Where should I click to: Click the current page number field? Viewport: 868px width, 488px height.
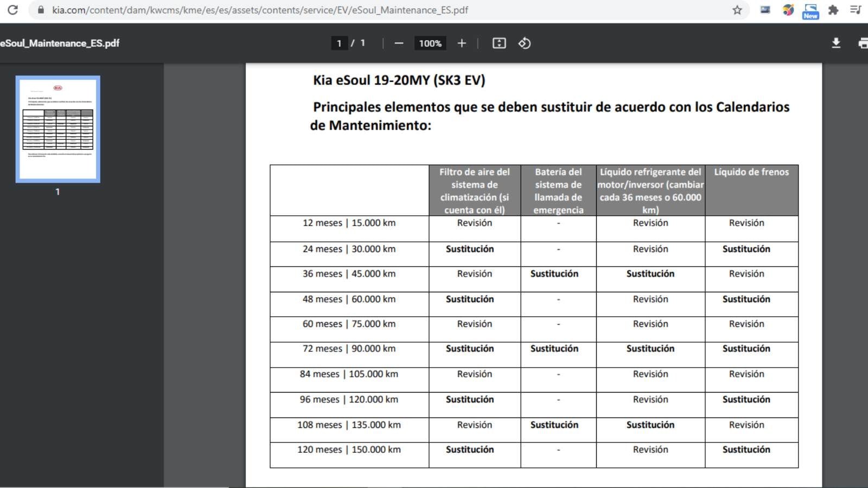[339, 43]
